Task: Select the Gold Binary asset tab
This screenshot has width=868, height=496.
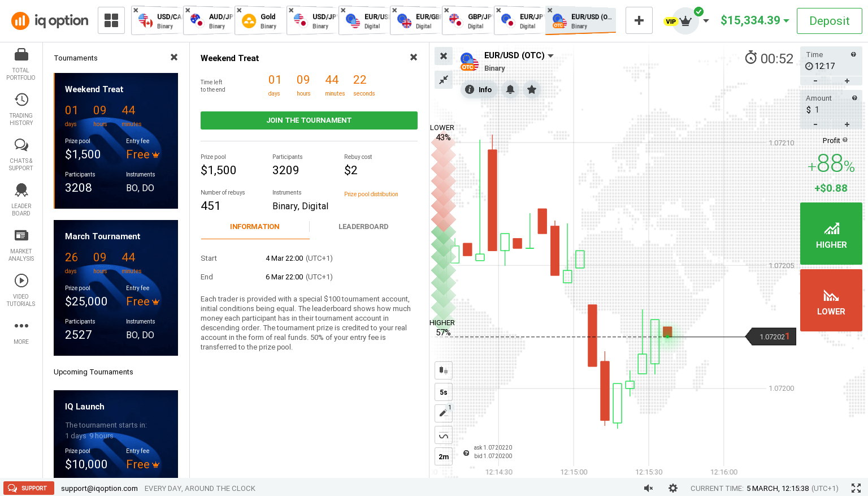Action: (x=260, y=21)
